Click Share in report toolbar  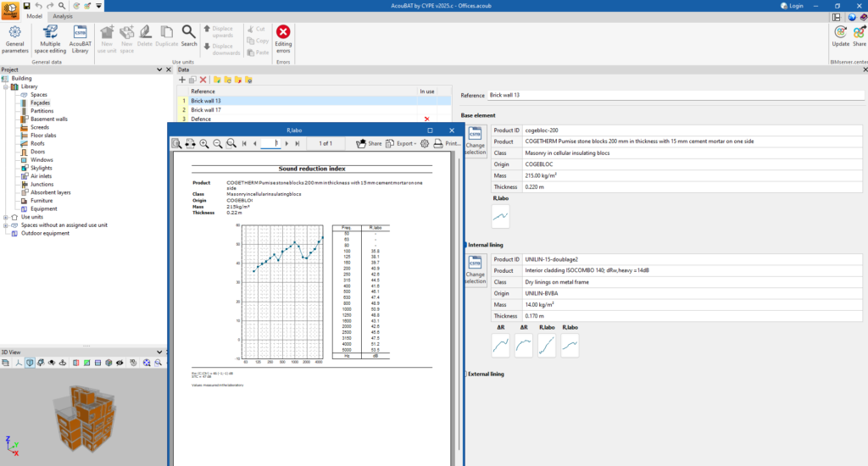tap(370, 144)
